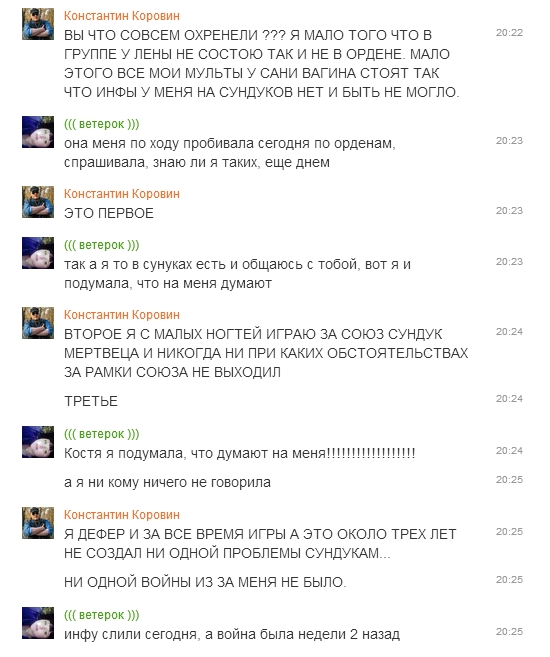Screen dimensions: 550x657
Task: Click ((( ветерок ))) name above "инфу слили сегодня"
Action: pos(102,615)
